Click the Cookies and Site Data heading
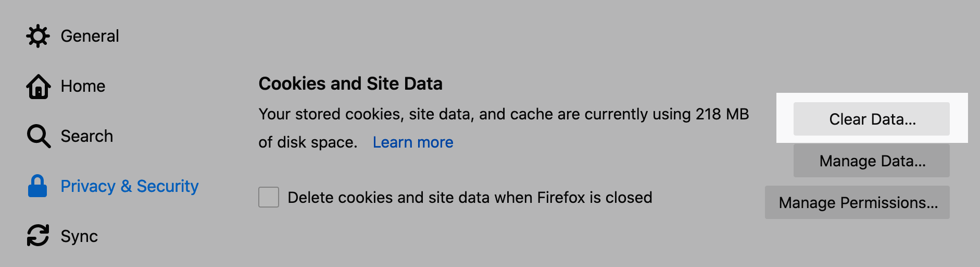Screen dimensions: 980x267 coord(350,83)
